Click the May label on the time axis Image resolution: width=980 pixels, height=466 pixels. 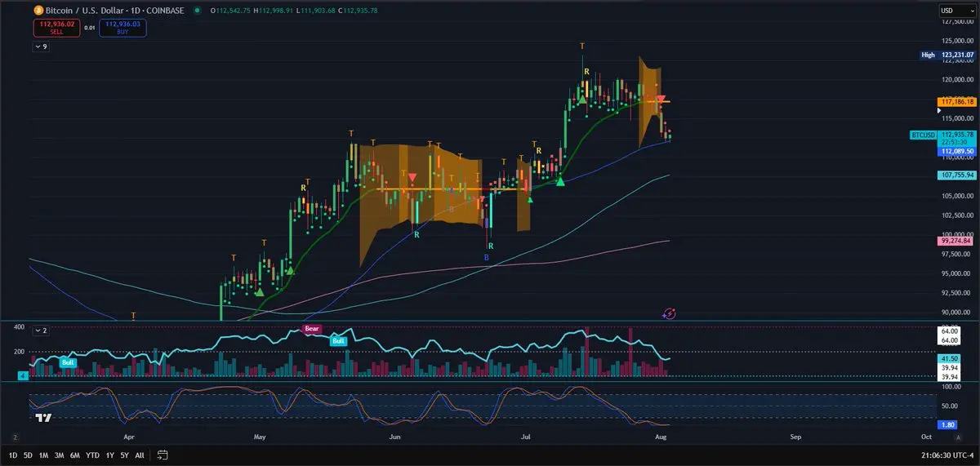(x=261, y=437)
